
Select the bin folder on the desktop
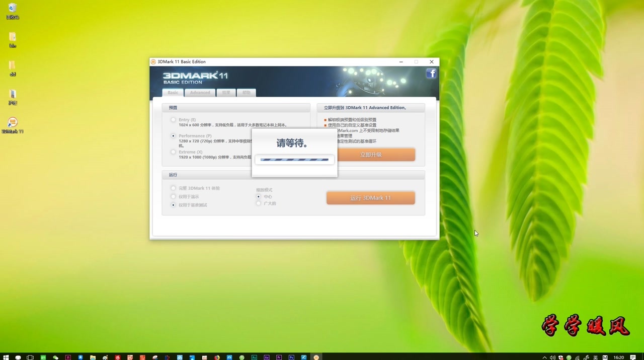click(x=13, y=40)
